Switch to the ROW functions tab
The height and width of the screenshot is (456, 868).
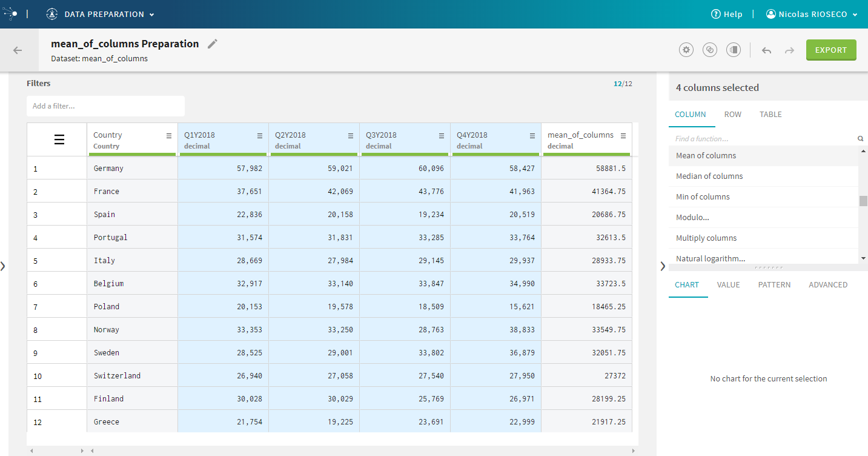tap(732, 115)
